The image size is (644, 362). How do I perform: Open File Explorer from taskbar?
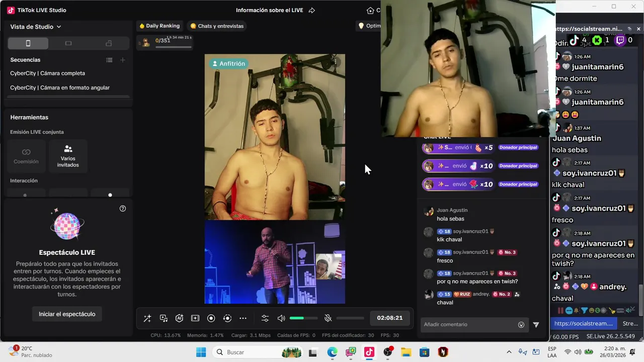point(406,352)
